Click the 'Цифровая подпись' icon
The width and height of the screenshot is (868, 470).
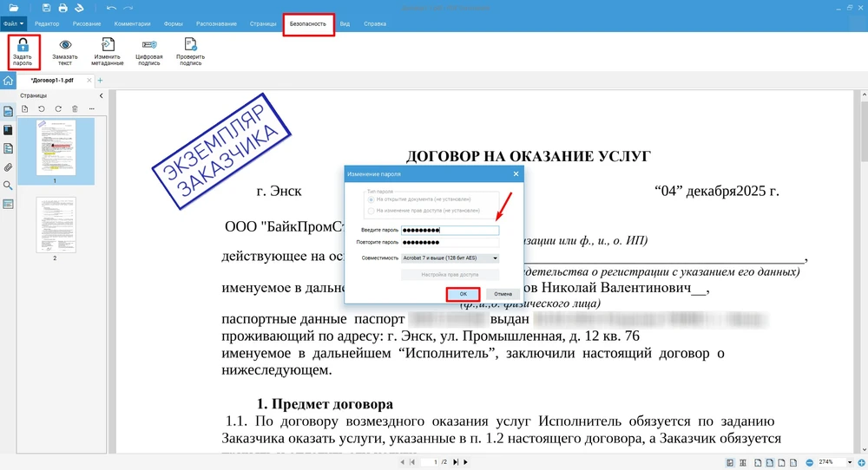point(149,46)
